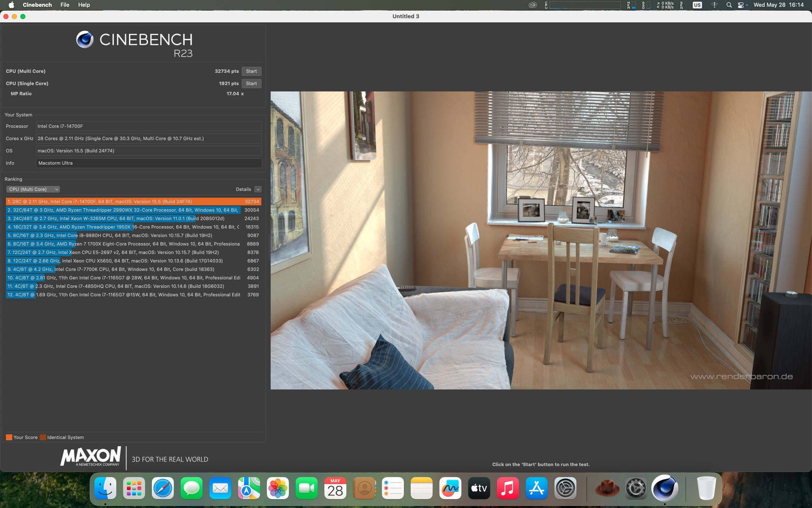
Task: Open Cinebench from the Dock
Action: point(665,489)
